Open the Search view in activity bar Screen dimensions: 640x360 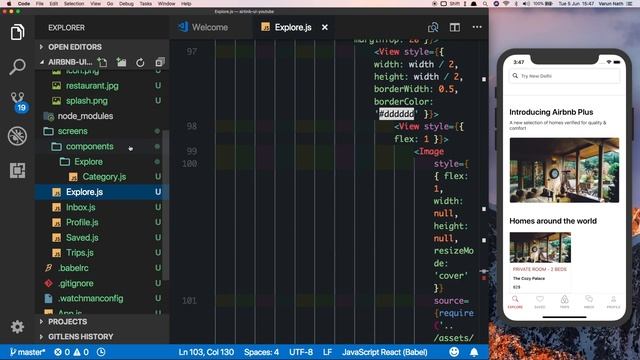pyautogui.click(x=17, y=67)
